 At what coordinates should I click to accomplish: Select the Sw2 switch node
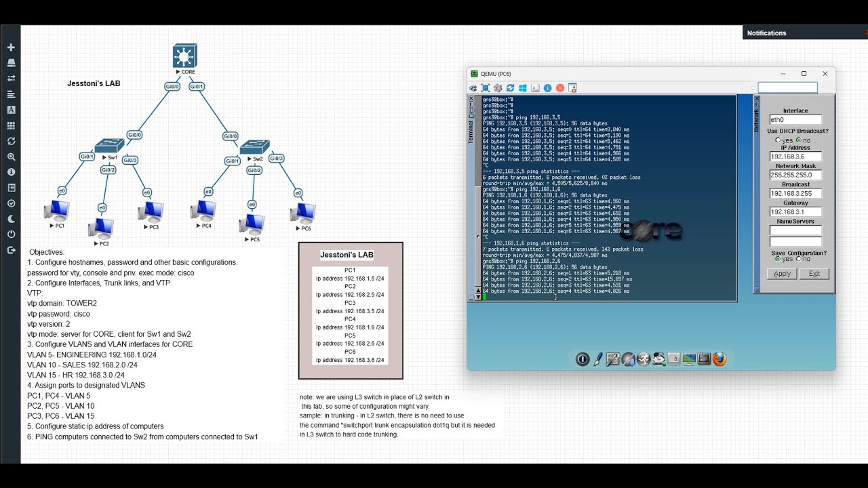pyautogui.click(x=254, y=147)
